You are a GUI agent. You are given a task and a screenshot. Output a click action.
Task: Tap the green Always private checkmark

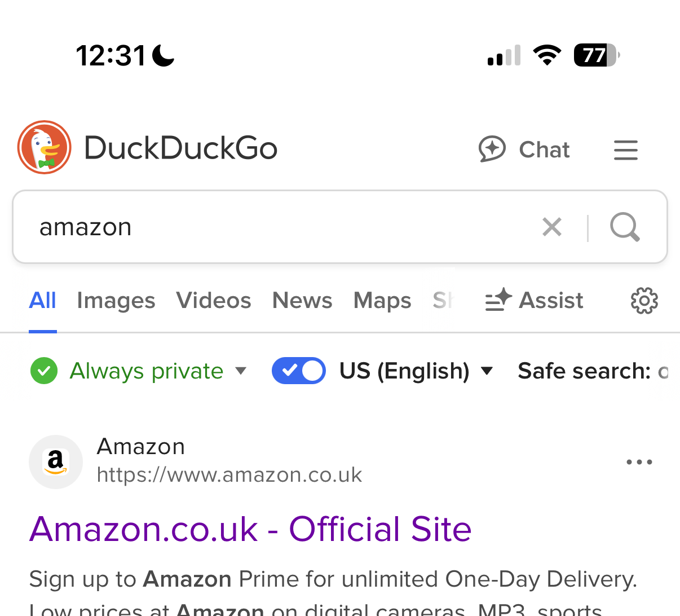[x=44, y=371]
